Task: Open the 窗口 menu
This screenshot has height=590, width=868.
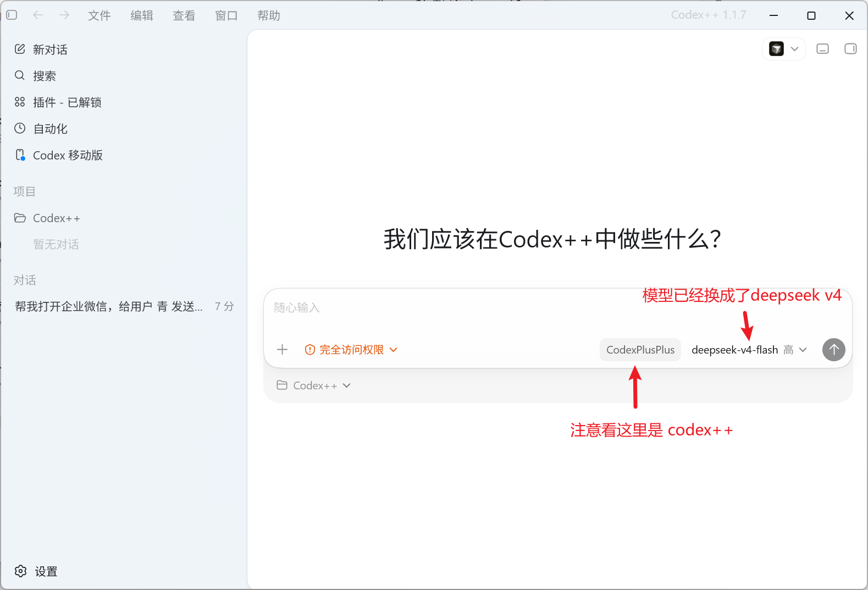Action: click(226, 15)
